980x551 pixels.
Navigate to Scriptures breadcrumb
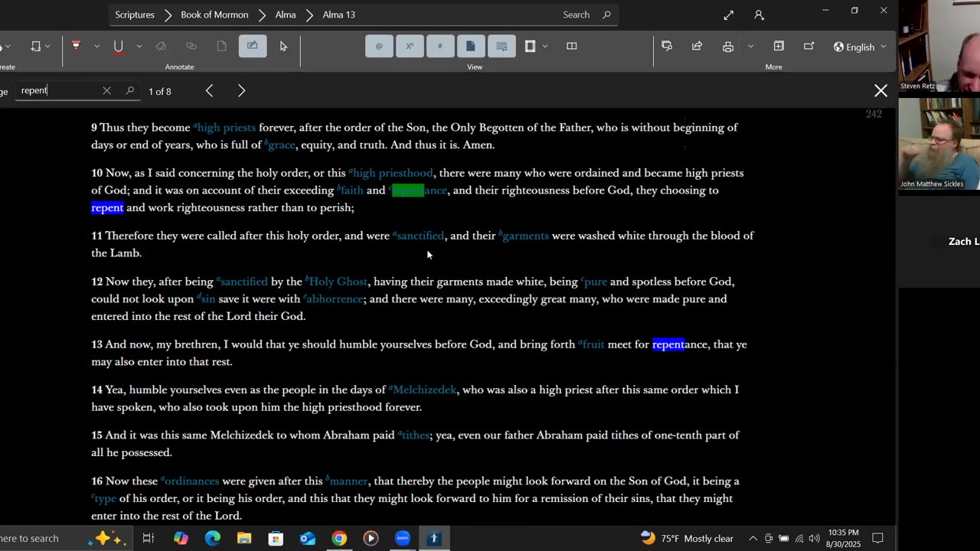135,15
